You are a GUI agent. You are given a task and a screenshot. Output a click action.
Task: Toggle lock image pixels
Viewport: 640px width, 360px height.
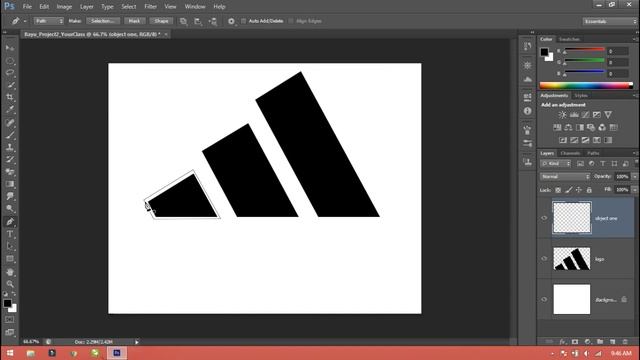(x=569, y=190)
